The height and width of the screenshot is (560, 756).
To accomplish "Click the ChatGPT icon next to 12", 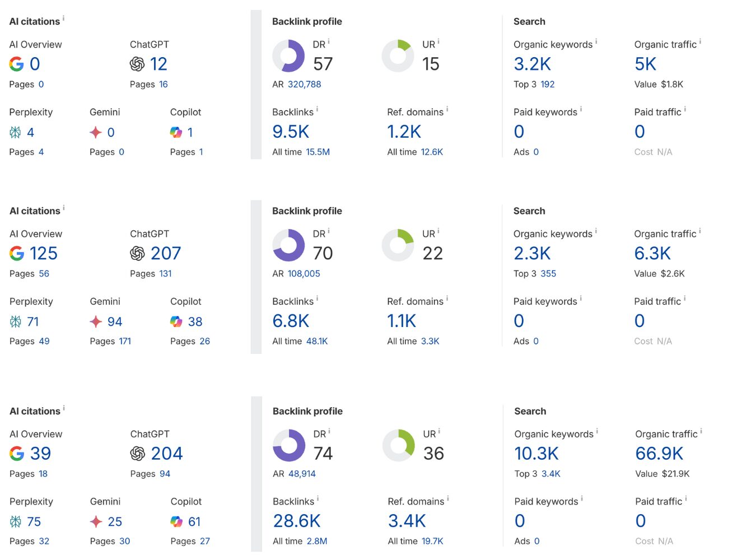I will (137, 64).
